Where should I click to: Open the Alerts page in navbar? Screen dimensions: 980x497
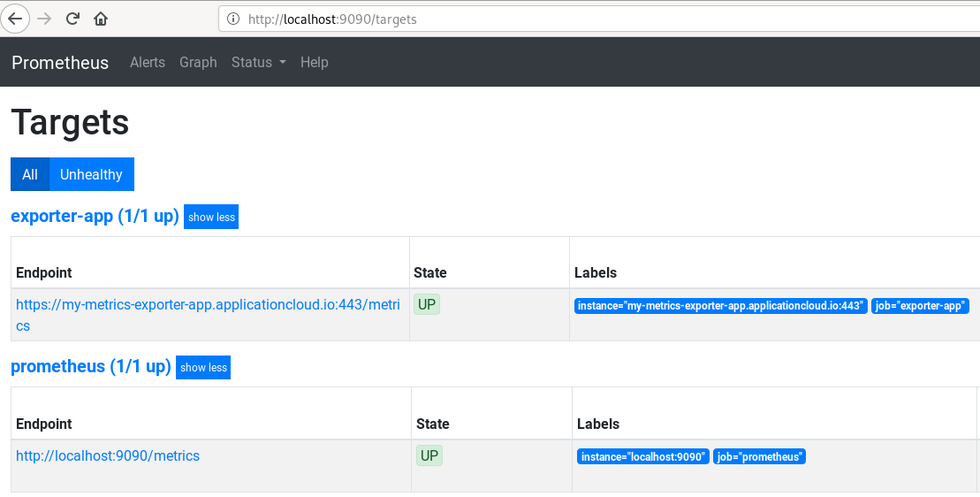pos(148,63)
